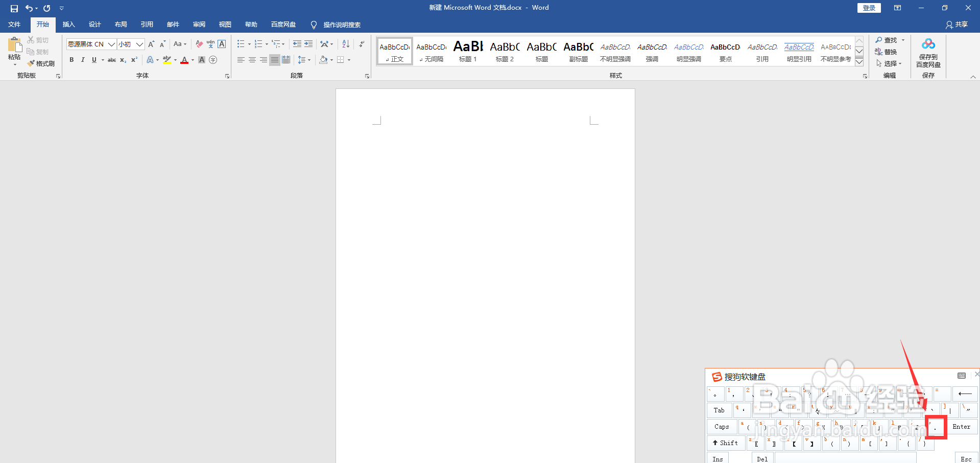The width and height of the screenshot is (980, 463).
Task: Click the Tab key on the soft keyboard
Action: coord(719,410)
